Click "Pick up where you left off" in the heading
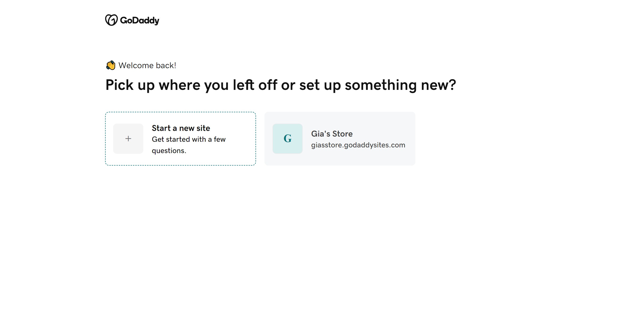This screenshot has height=325, width=644. click(191, 85)
